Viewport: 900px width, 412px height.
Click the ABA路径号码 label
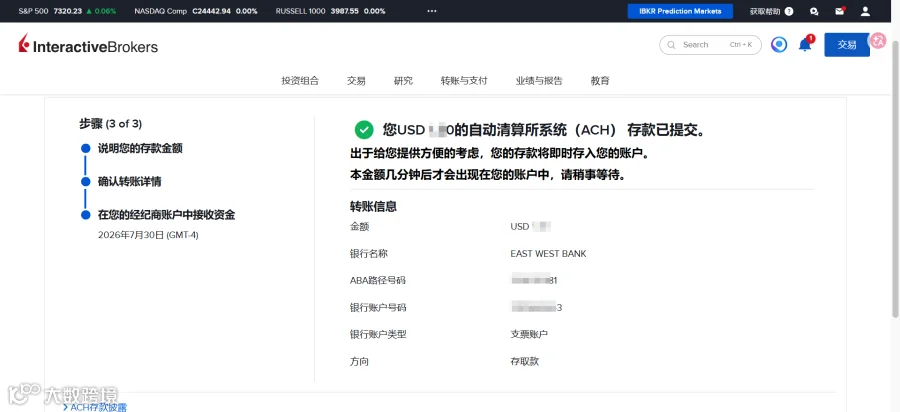point(378,281)
